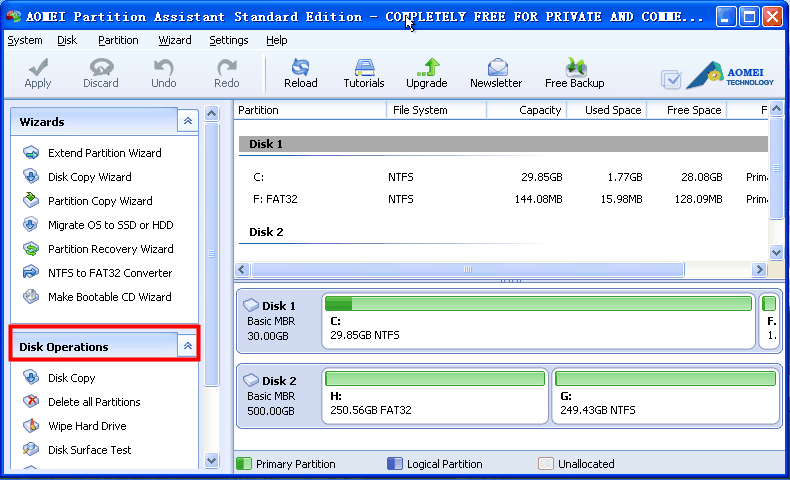Select the Disk 1 header row in the list
This screenshot has height=480, width=790.
pos(503,144)
